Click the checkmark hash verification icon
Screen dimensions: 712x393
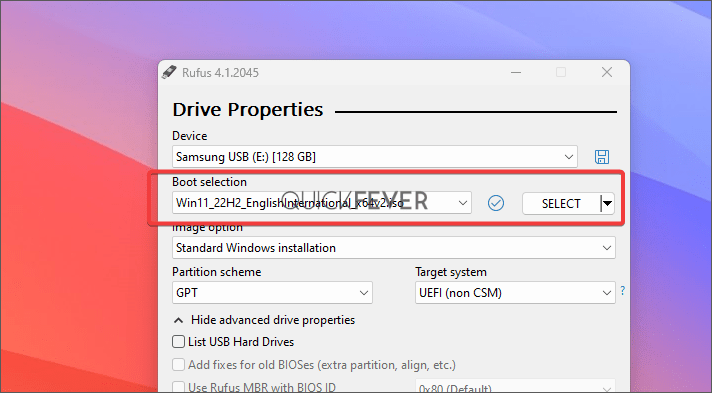[495, 203]
